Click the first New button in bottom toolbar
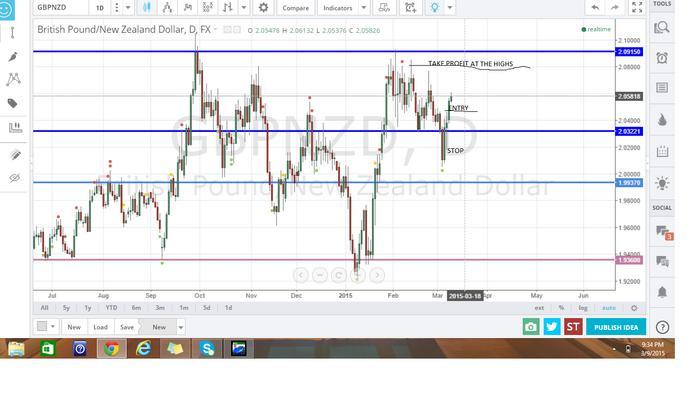Image resolution: width=700 pixels, height=394 pixels. 74,327
